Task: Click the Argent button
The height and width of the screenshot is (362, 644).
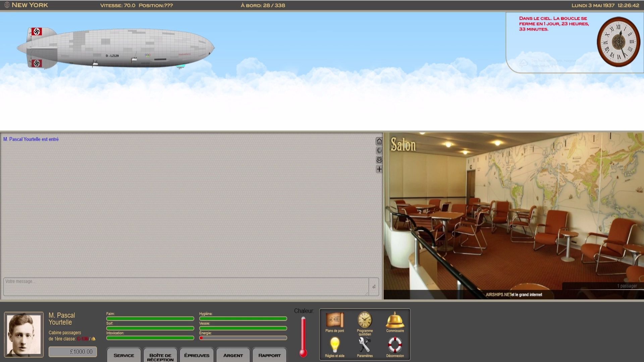Action: pyautogui.click(x=233, y=355)
